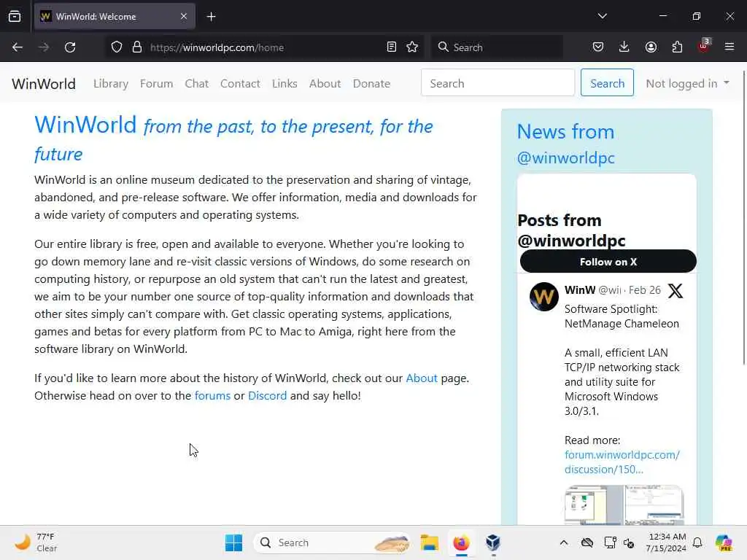Image resolution: width=747 pixels, height=560 pixels.
Task: Close the WinWorld: Welcome tab
Action: click(184, 17)
